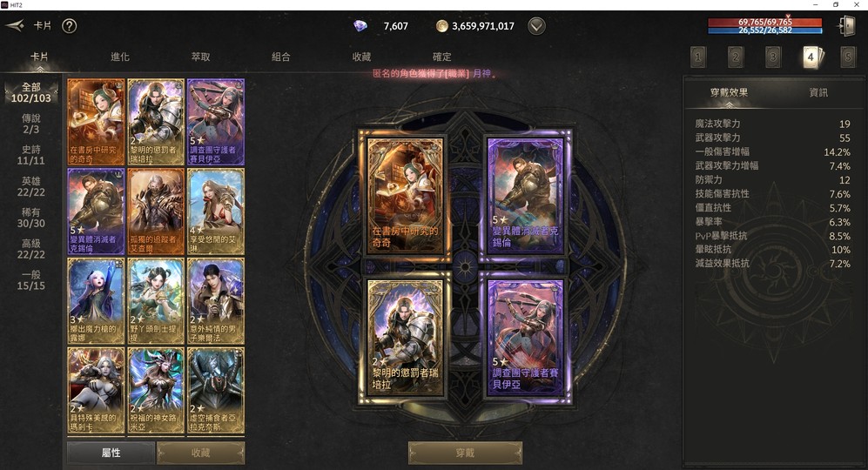
Task: Filter cards by 傳說 2/3 category
Action: (31, 124)
